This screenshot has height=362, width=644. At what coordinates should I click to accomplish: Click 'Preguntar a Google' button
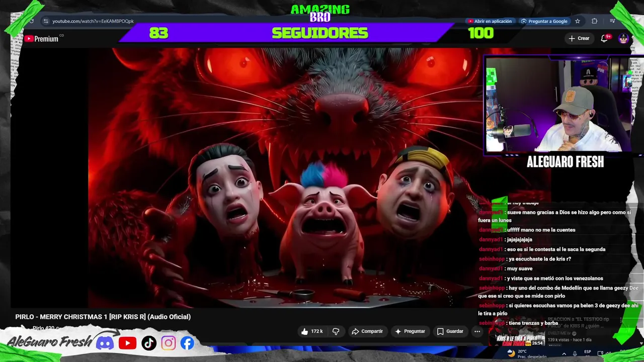(544, 21)
